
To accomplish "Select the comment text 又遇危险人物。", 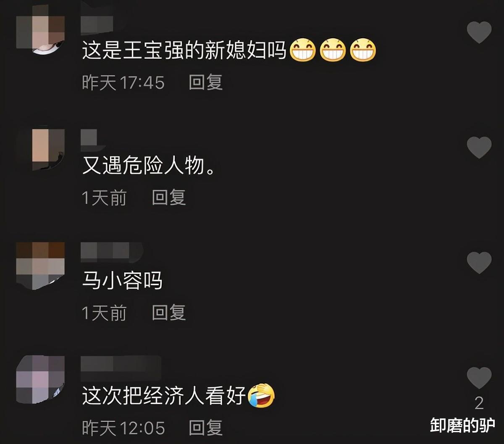I will 149,166.
